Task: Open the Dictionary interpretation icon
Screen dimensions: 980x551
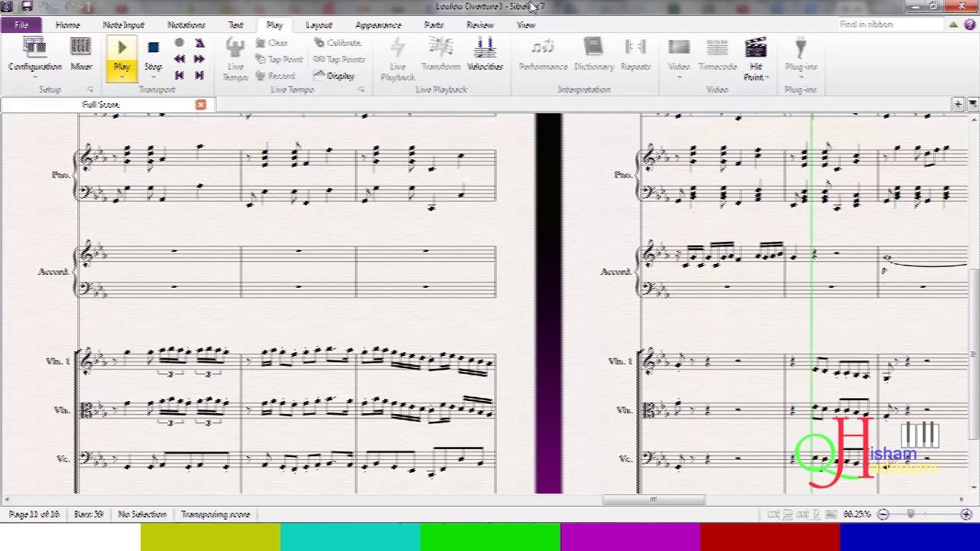Action: [594, 55]
